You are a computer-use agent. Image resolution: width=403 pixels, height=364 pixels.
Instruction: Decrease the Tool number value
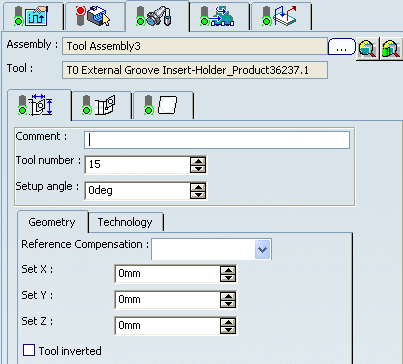coord(198,169)
